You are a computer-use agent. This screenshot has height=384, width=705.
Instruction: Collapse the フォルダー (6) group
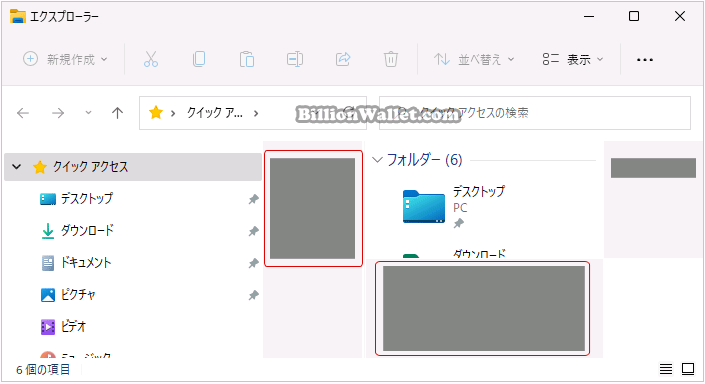tap(377, 160)
